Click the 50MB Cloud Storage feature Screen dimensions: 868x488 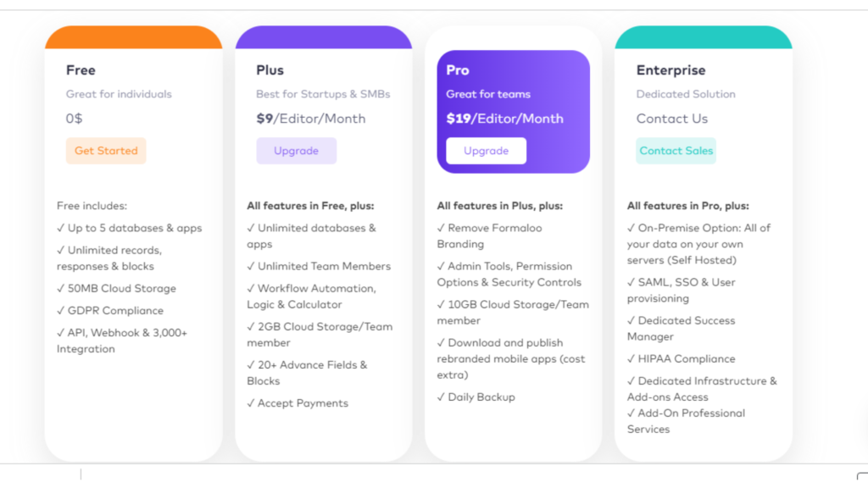tap(116, 289)
